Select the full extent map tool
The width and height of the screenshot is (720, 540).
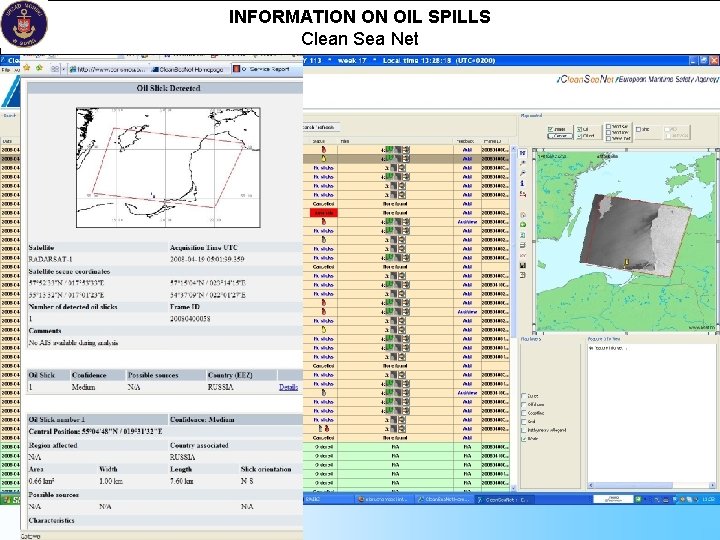click(523, 153)
